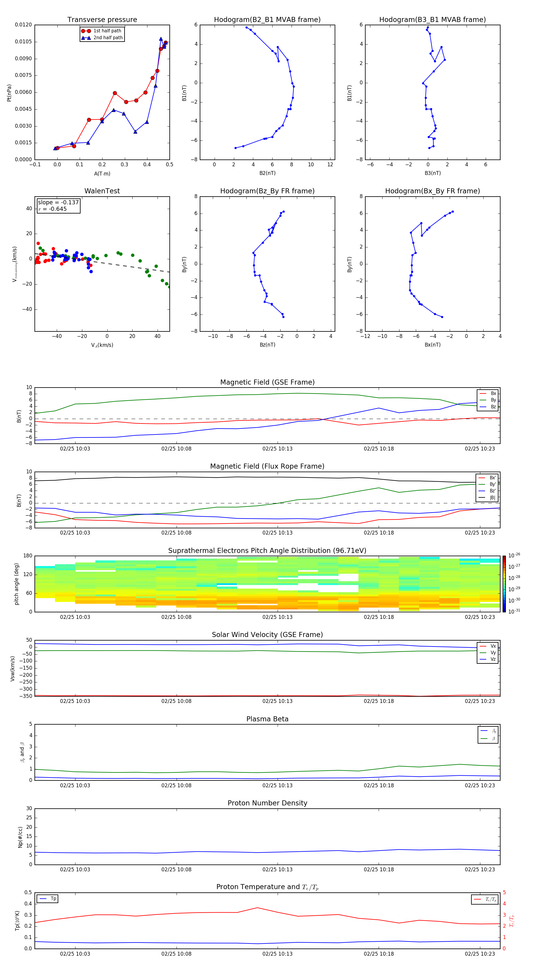
Task: Click the "WalenTest" plot title
Action: point(102,191)
